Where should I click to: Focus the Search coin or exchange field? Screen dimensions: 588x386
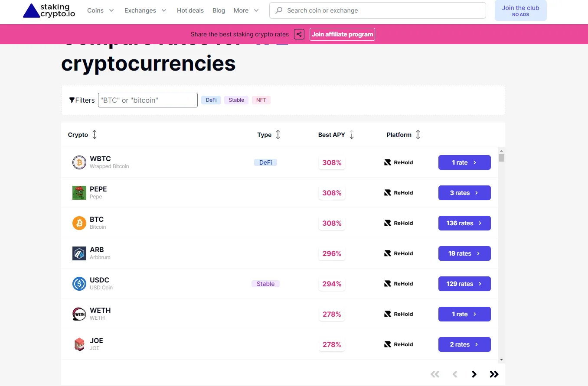pos(377,10)
